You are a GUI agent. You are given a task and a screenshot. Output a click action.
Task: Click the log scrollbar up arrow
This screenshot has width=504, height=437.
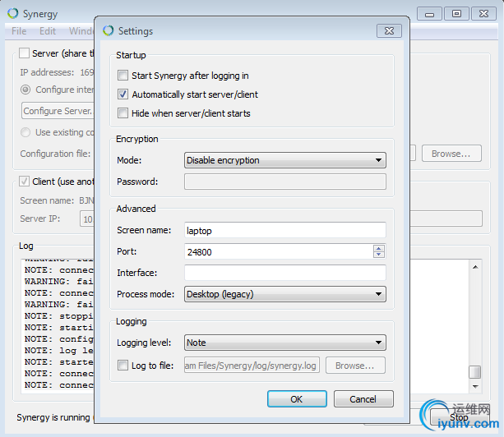475,267
